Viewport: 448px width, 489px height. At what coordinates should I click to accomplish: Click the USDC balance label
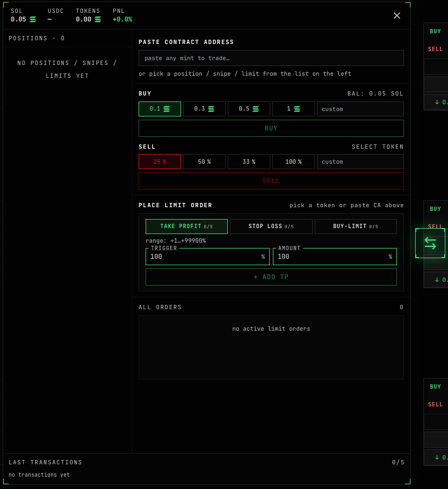(x=55, y=11)
